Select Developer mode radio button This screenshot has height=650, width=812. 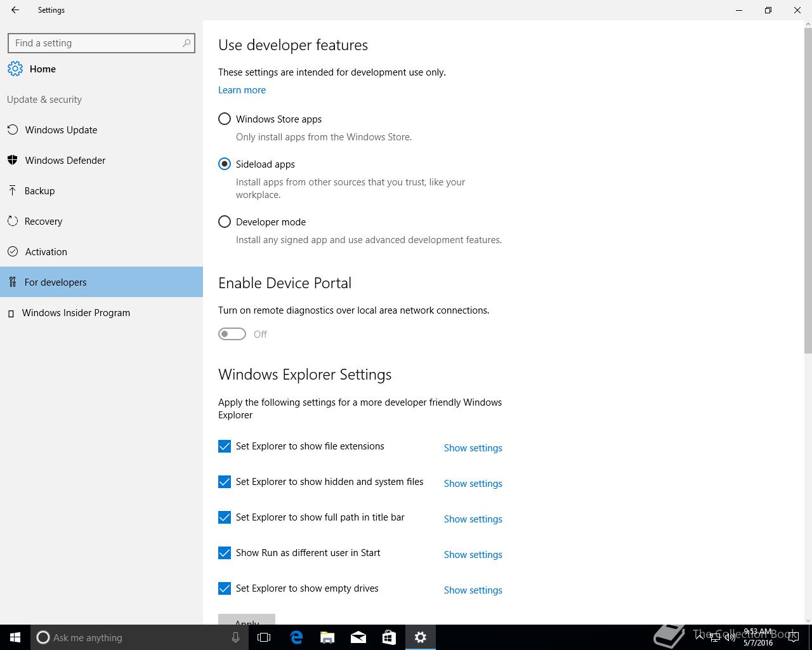[225, 222]
